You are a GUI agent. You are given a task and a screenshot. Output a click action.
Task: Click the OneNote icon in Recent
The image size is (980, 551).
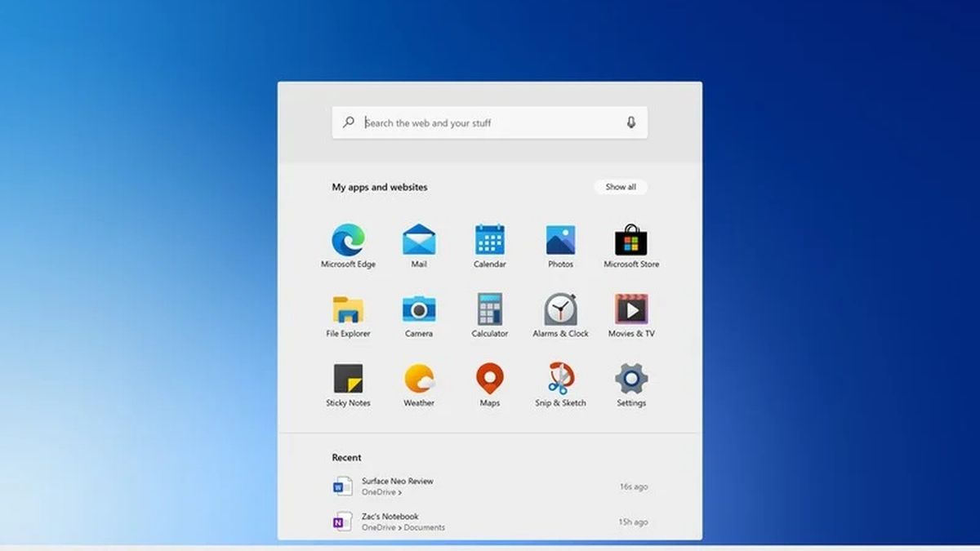[x=342, y=522]
